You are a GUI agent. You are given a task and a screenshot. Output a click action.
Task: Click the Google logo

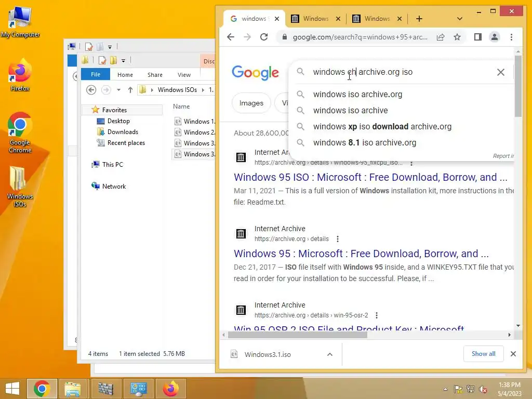coord(255,73)
